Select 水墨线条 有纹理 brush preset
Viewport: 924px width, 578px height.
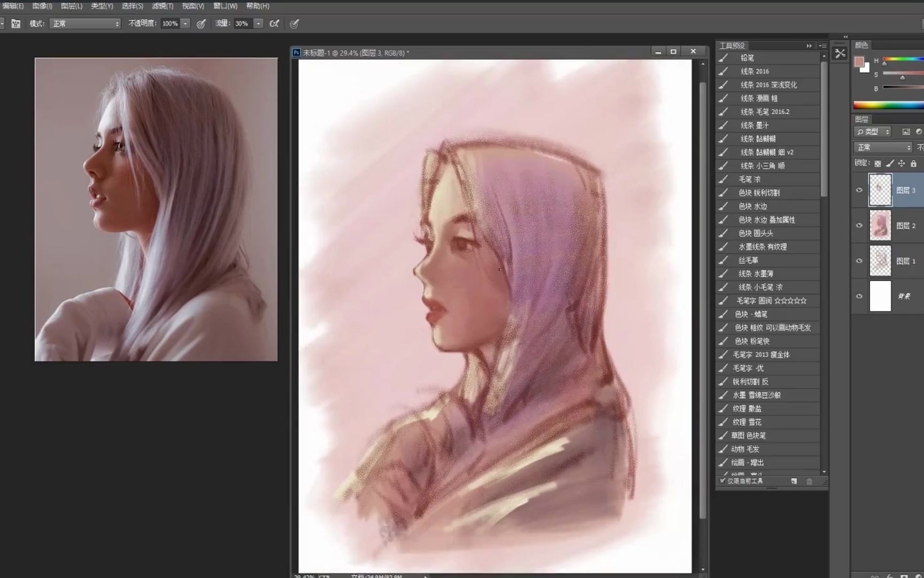(x=768, y=247)
